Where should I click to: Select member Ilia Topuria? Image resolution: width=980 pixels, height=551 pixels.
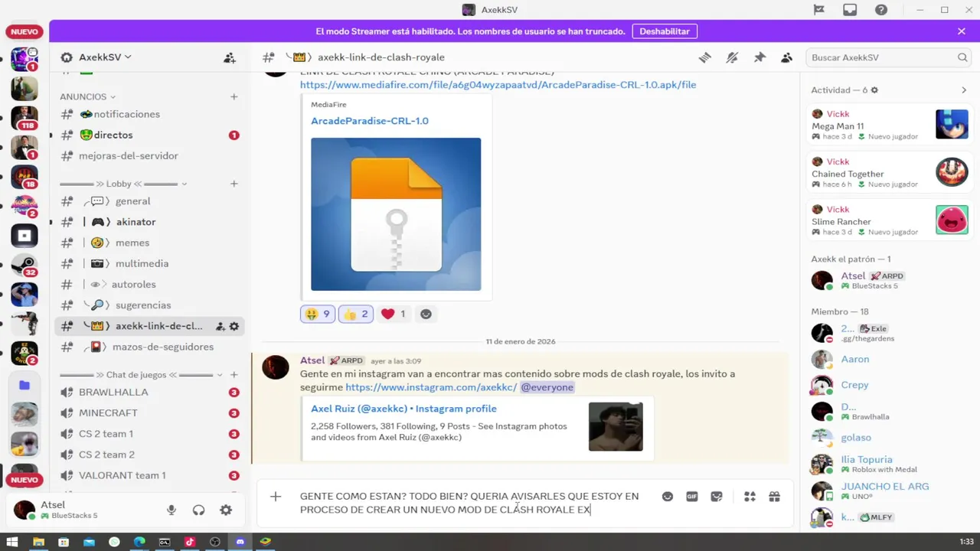(x=890, y=464)
